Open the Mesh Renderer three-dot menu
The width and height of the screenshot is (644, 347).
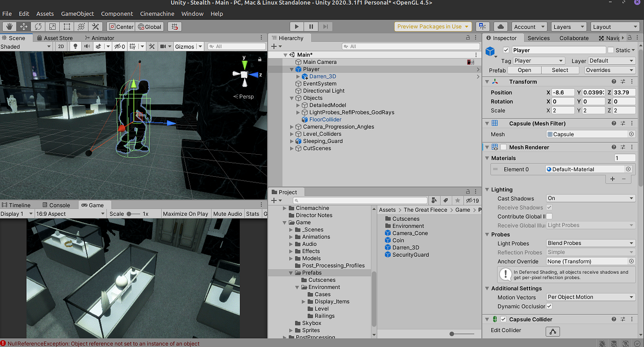click(x=632, y=147)
